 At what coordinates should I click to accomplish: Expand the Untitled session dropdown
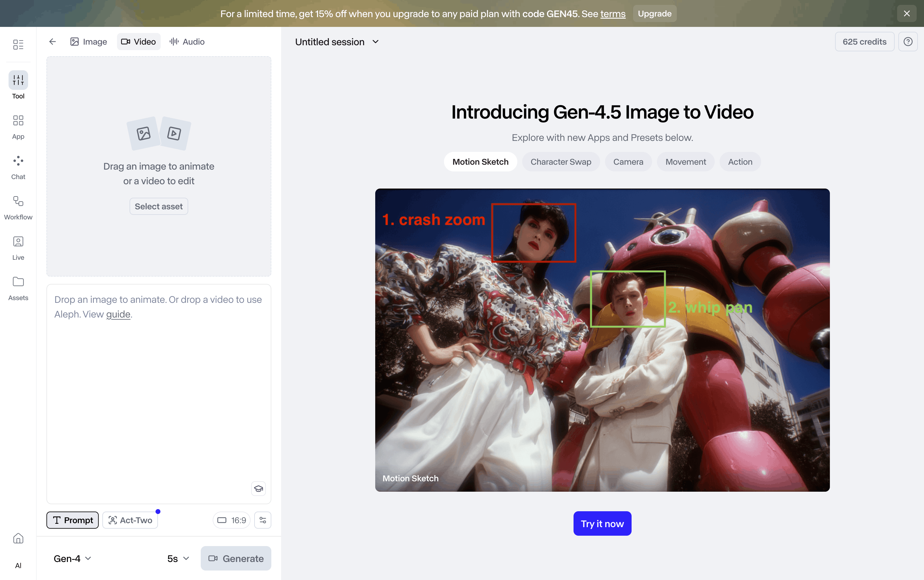point(337,42)
